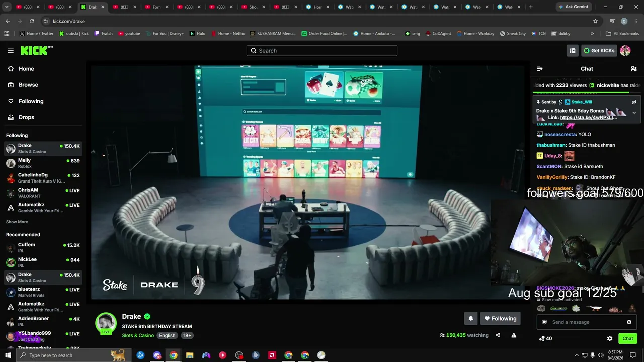644x362 pixels.
Task: Open the stream layout icon beside Get KICKs
Action: click(x=573, y=51)
